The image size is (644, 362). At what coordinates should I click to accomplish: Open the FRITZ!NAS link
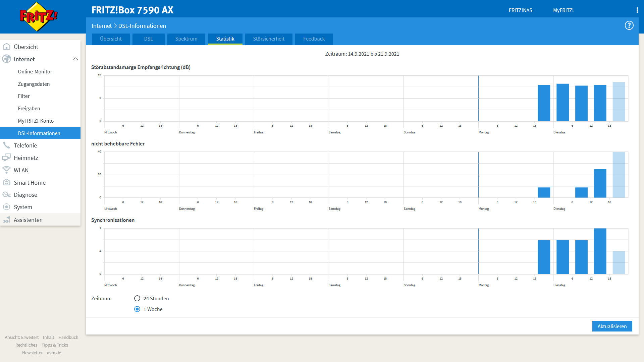point(520,10)
